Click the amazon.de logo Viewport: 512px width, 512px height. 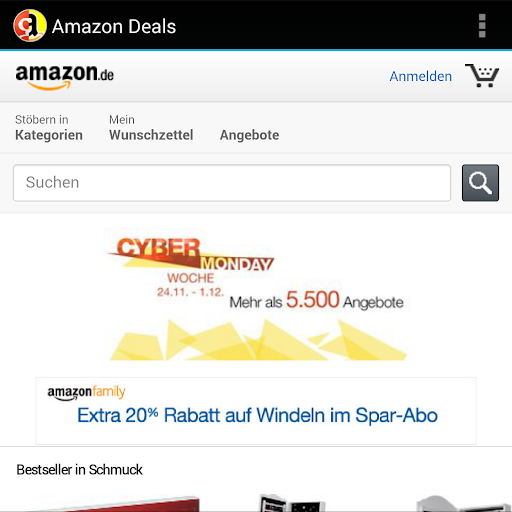click(x=65, y=77)
